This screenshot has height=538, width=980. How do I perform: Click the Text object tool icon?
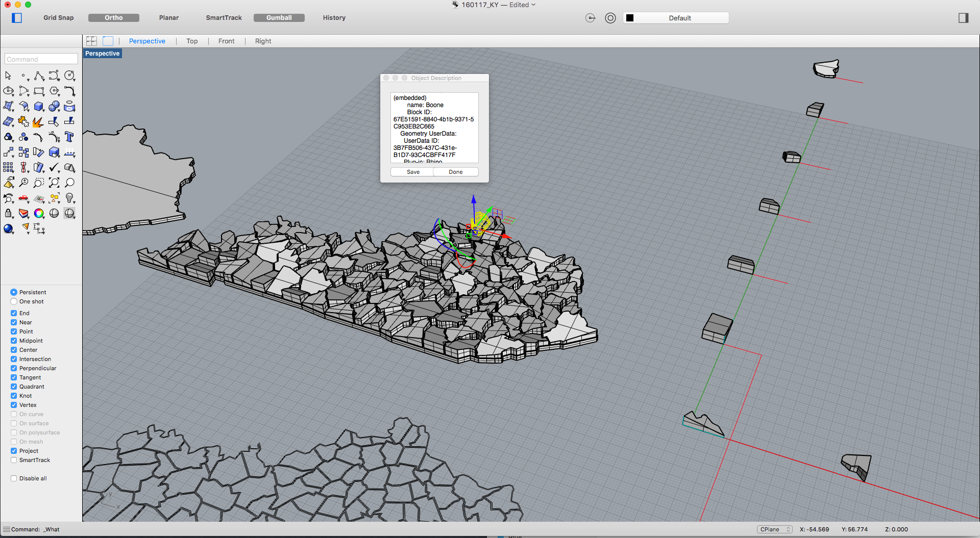point(69,137)
